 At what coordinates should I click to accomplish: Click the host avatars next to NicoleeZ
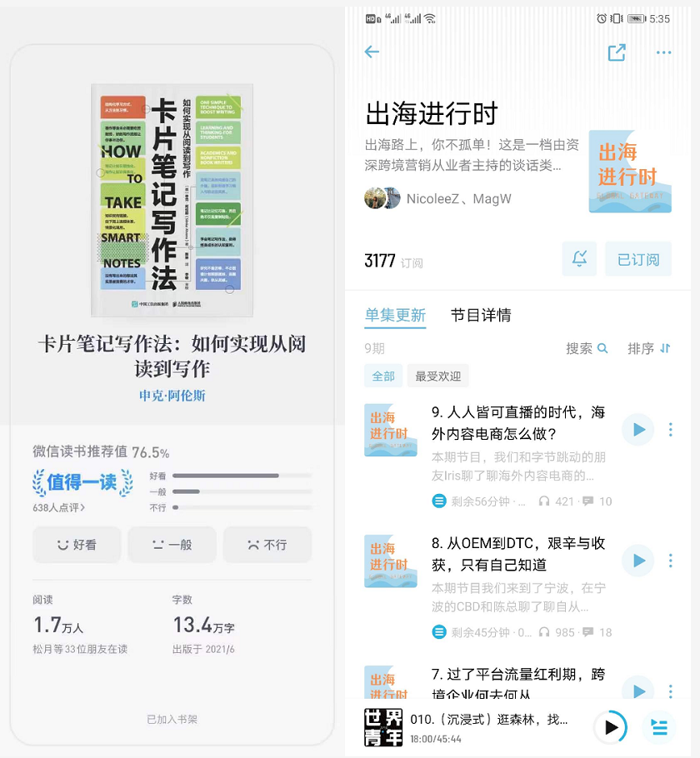tap(382, 198)
